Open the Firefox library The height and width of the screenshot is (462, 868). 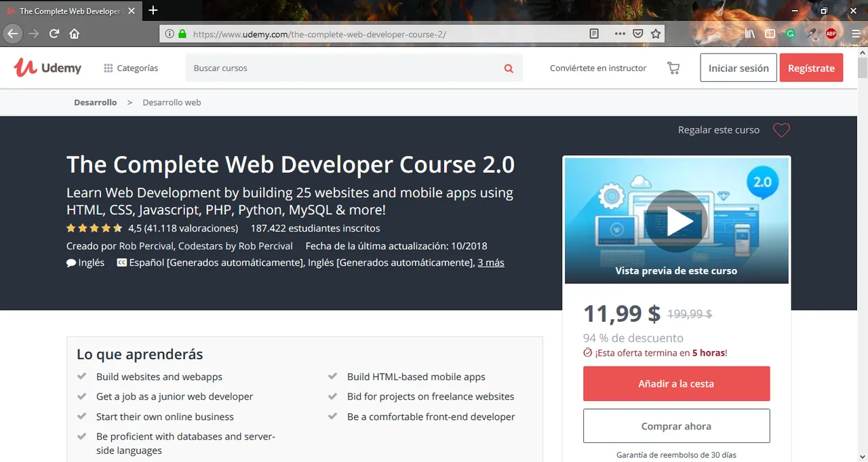point(750,33)
